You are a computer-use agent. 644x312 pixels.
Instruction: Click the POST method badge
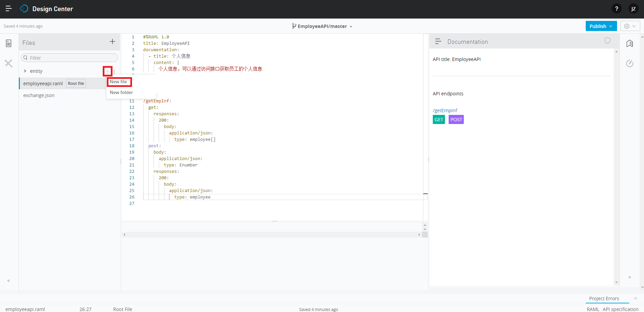(456, 120)
